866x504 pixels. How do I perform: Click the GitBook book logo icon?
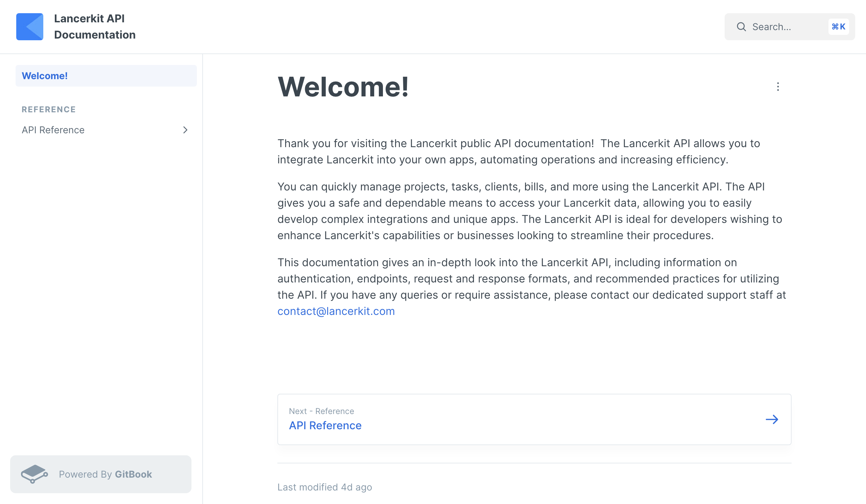pos(35,474)
